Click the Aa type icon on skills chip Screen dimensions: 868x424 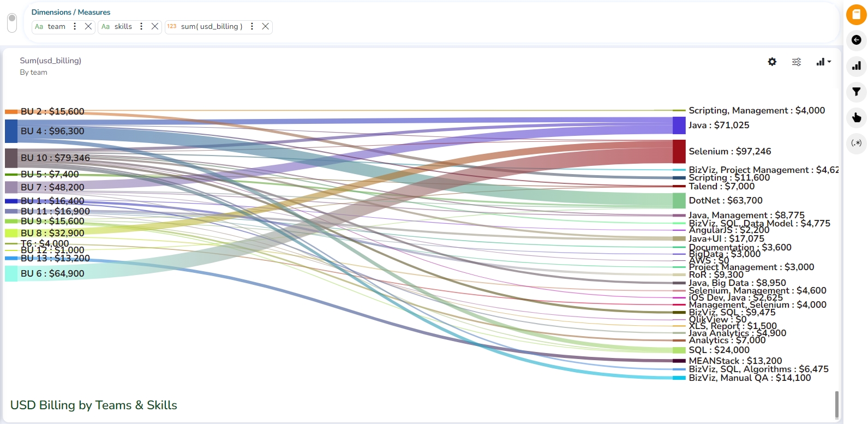(x=105, y=27)
